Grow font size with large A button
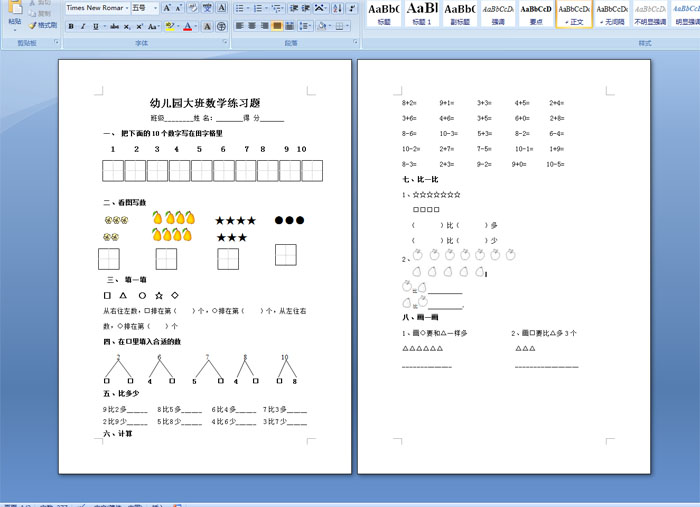 tap(167, 8)
